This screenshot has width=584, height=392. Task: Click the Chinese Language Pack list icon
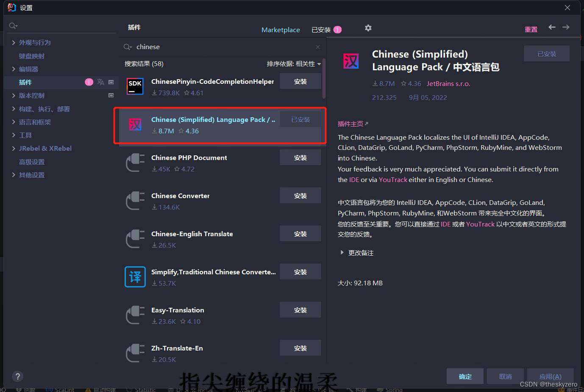[x=135, y=124]
